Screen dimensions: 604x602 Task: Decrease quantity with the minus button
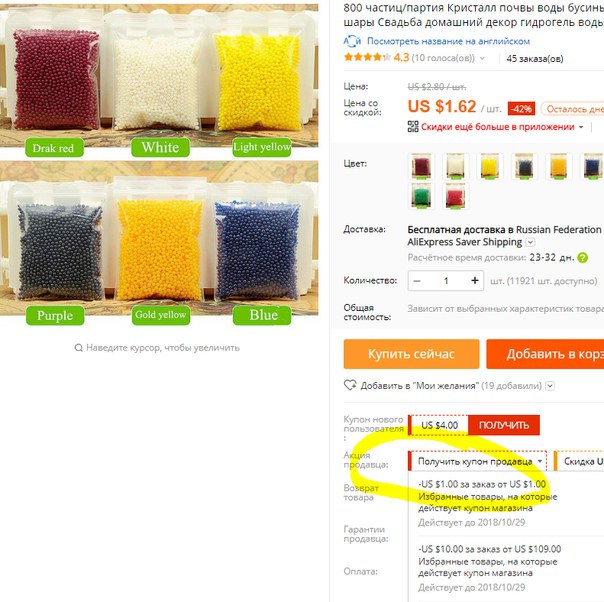(x=417, y=281)
